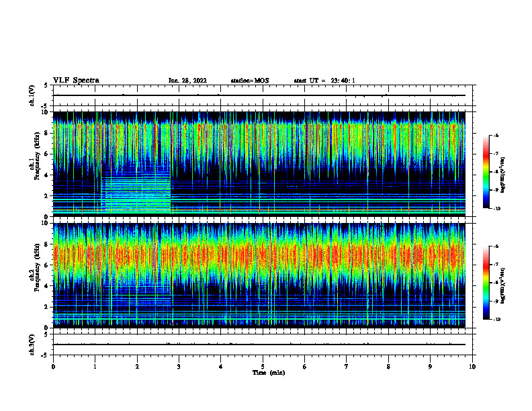
Task: Click the time axis tick label "5"
Action: tap(263, 367)
